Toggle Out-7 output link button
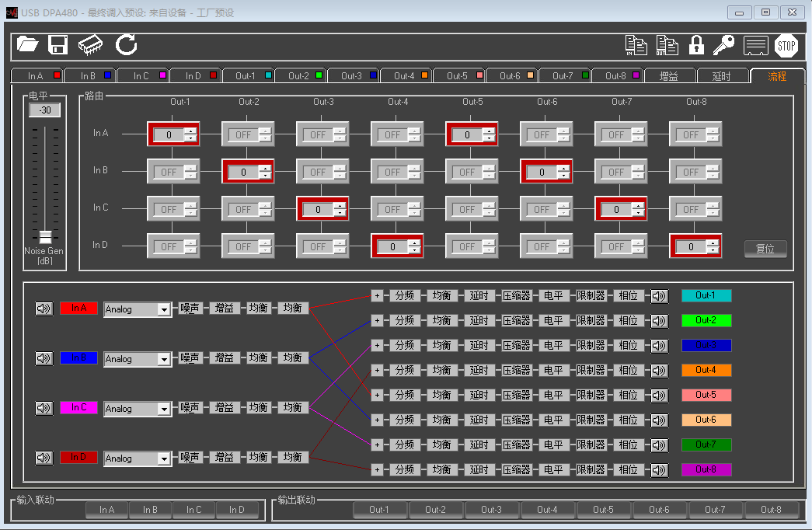 click(x=715, y=510)
